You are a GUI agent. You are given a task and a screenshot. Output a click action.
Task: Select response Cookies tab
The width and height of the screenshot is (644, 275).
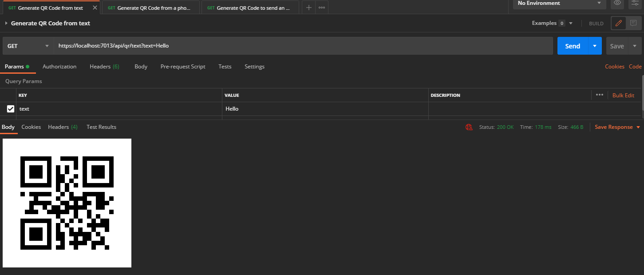[x=31, y=127]
